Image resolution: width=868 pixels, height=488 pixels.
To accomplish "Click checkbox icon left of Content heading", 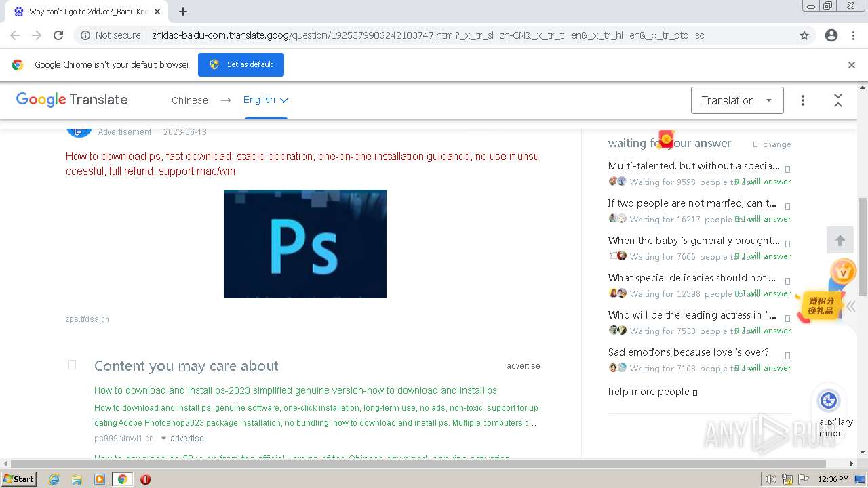I will pos(72,365).
